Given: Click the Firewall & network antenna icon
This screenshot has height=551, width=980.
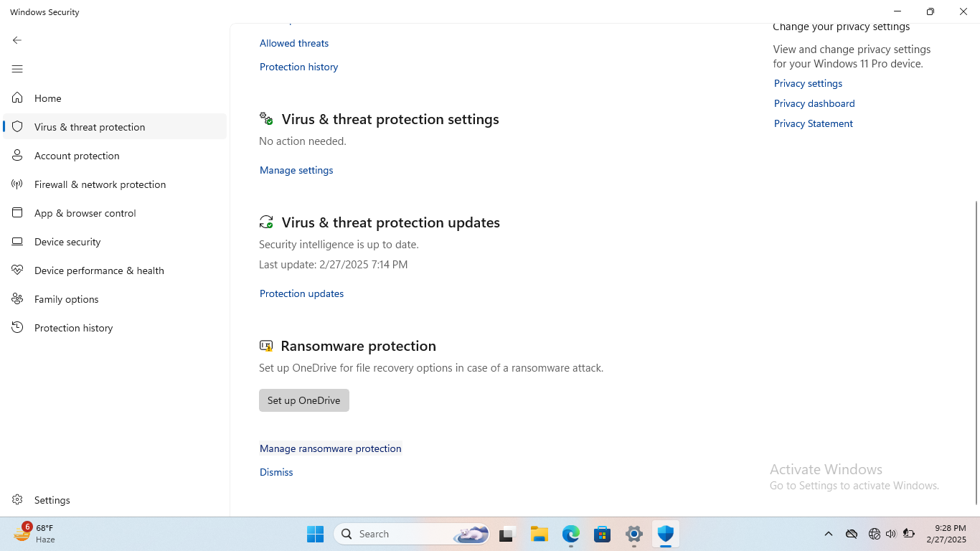Looking at the screenshot, I should 17,184.
